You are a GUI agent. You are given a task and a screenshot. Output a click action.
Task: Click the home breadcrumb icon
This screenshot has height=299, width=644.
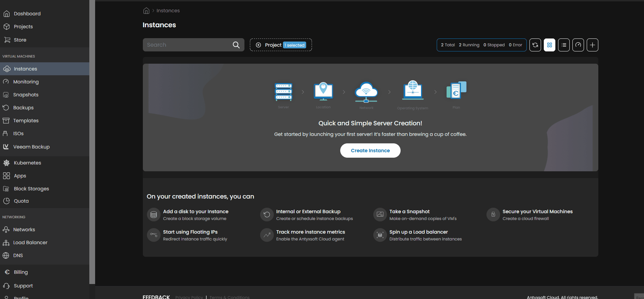pos(146,11)
